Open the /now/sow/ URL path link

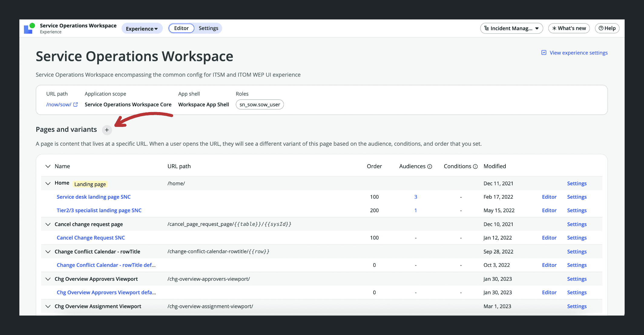pyautogui.click(x=59, y=104)
